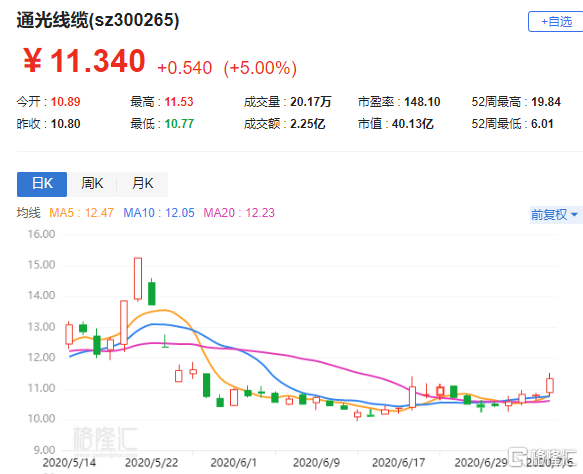
Task: Click the ¥11.340 current price
Action: [x=84, y=61]
